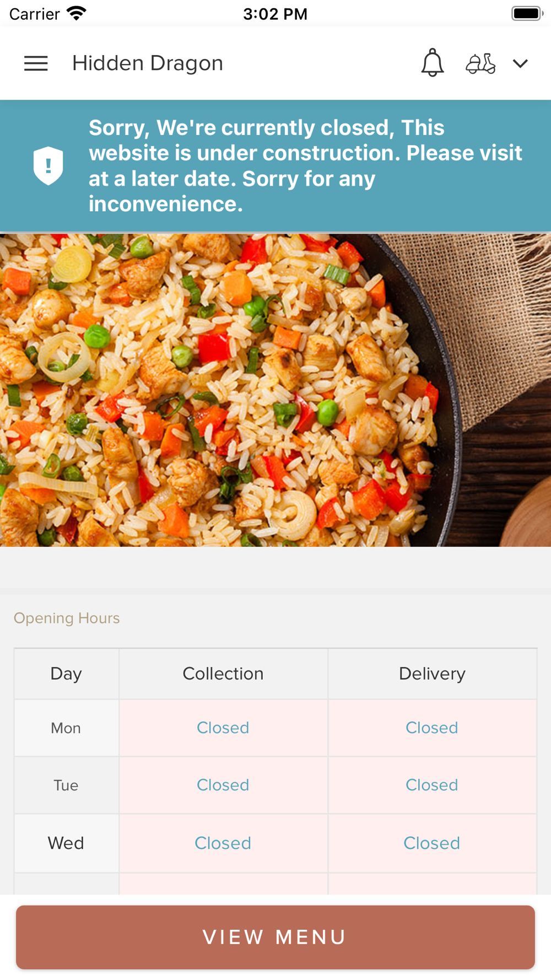Click the VIEW MENU button

(275, 937)
